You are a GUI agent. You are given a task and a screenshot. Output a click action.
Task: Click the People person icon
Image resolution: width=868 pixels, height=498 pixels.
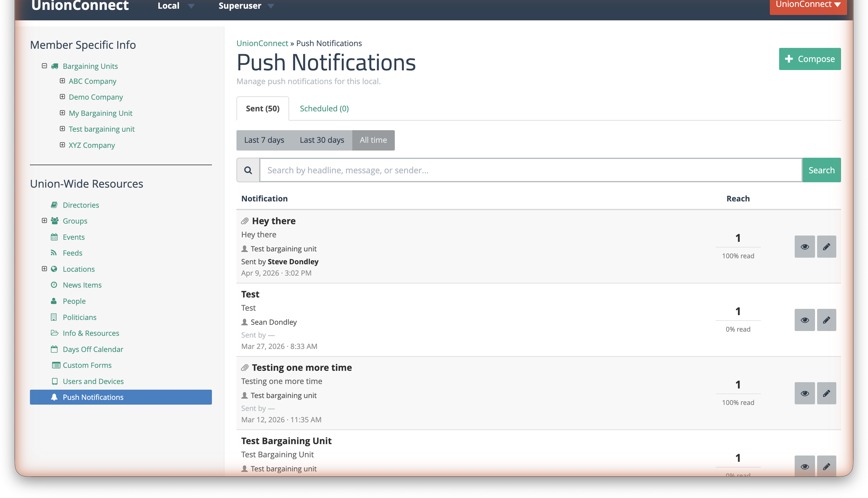click(x=54, y=301)
